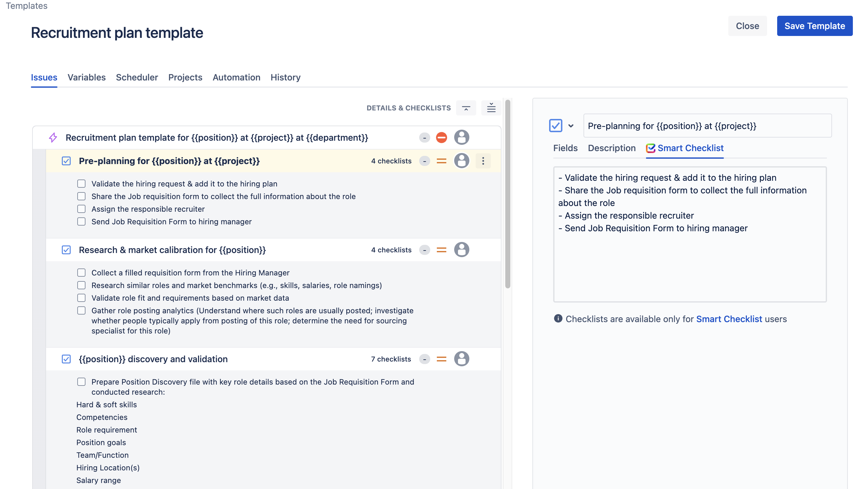
Task: Click the Research row medium priority icon
Action: (x=442, y=250)
